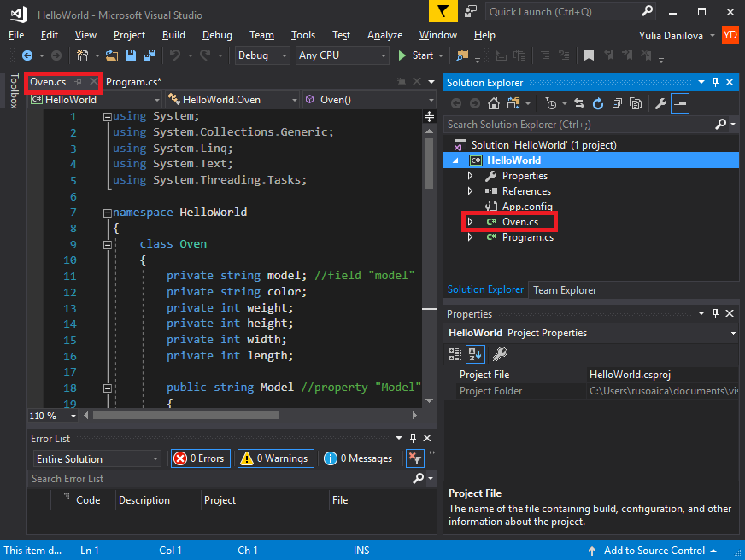Image resolution: width=745 pixels, height=560 pixels.
Task: Expand the References node
Action: (470, 191)
